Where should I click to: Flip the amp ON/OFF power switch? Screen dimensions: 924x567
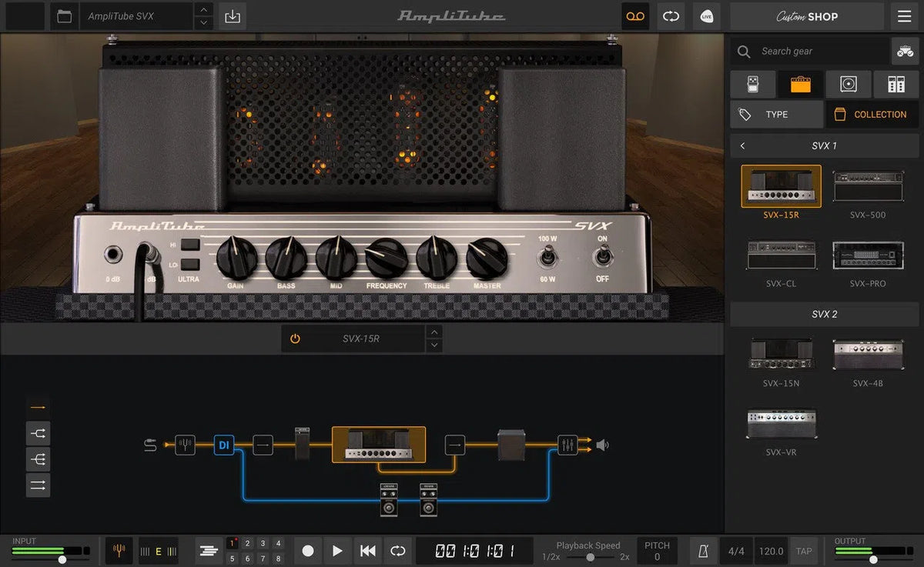[601, 255]
